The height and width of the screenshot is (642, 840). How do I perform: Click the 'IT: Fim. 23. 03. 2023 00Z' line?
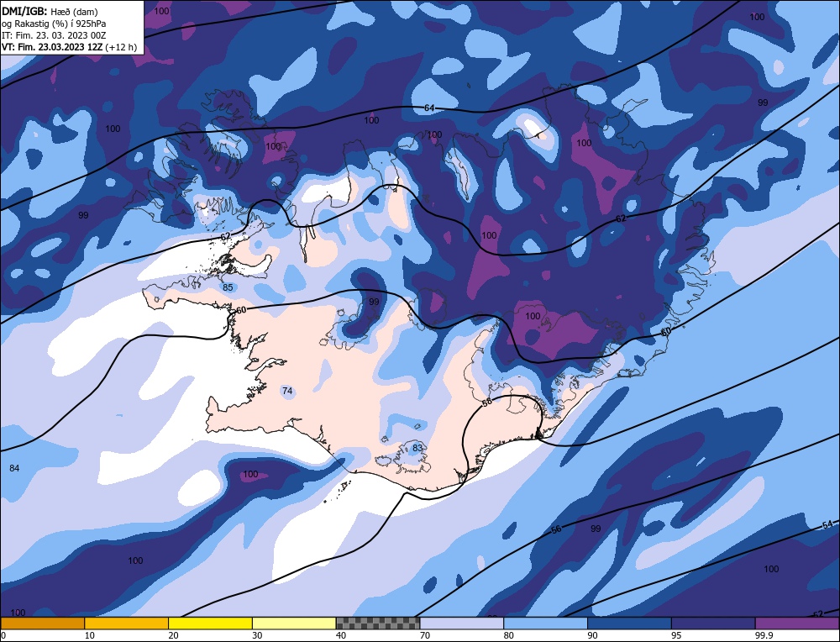[x=54, y=35]
